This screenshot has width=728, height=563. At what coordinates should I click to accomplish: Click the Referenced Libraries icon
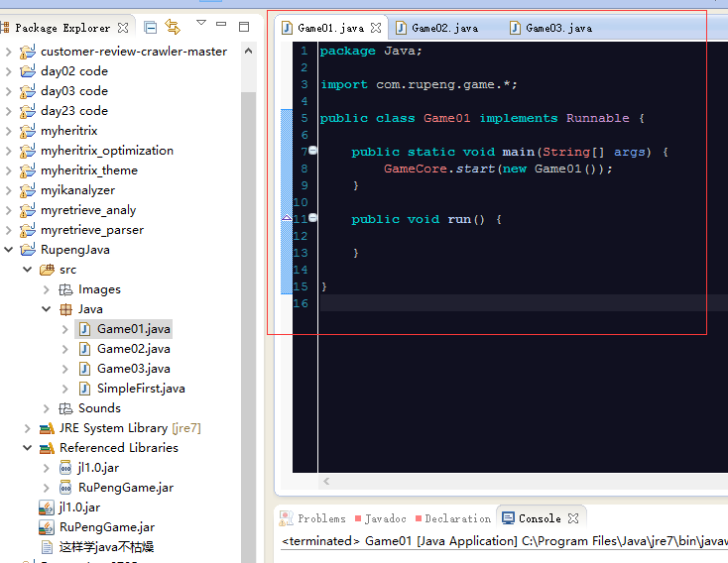point(47,448)
